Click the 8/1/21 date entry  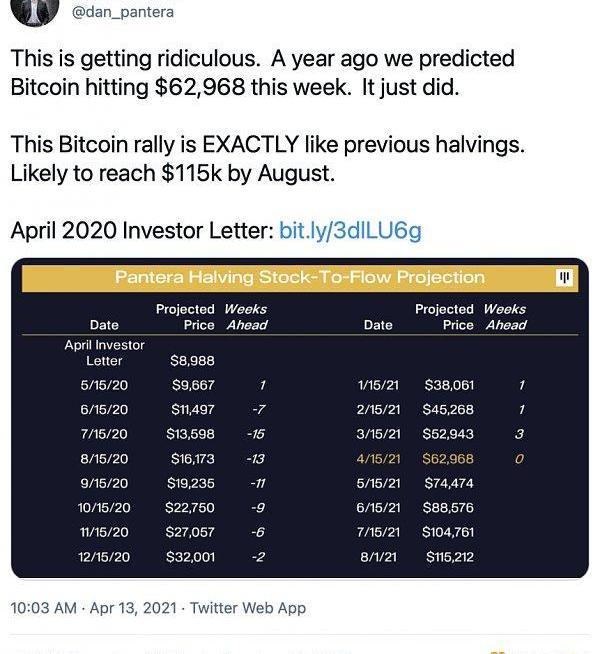[x=378, y=557]
